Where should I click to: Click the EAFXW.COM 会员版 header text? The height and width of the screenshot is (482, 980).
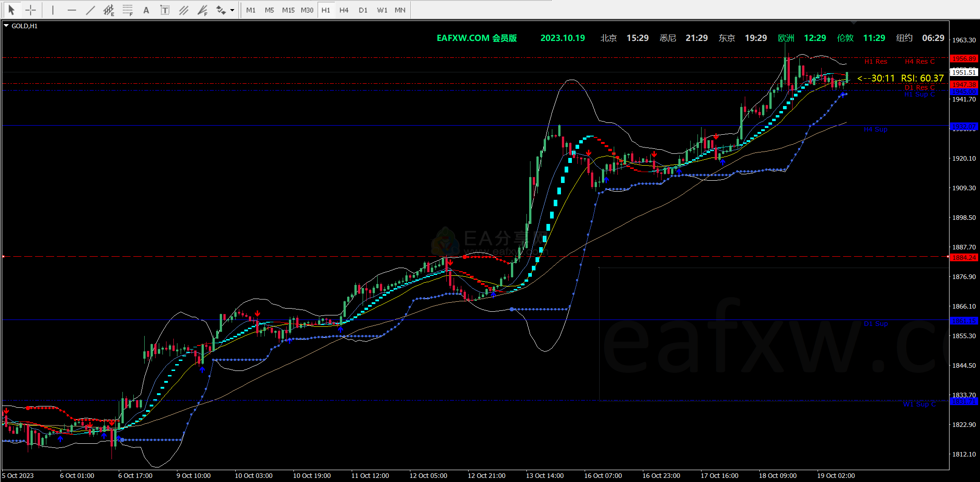coord(477,38)
